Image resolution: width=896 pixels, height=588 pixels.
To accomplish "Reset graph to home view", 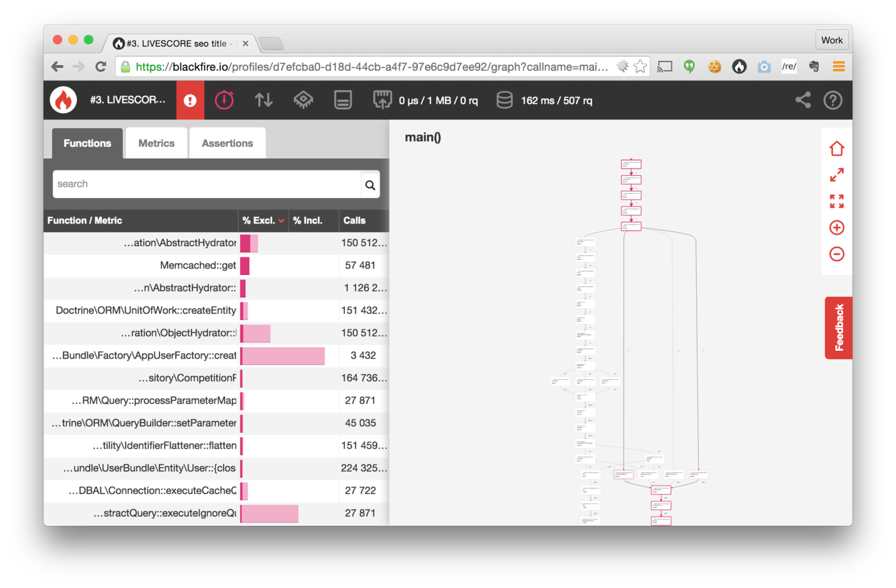I will click(837, 149).
